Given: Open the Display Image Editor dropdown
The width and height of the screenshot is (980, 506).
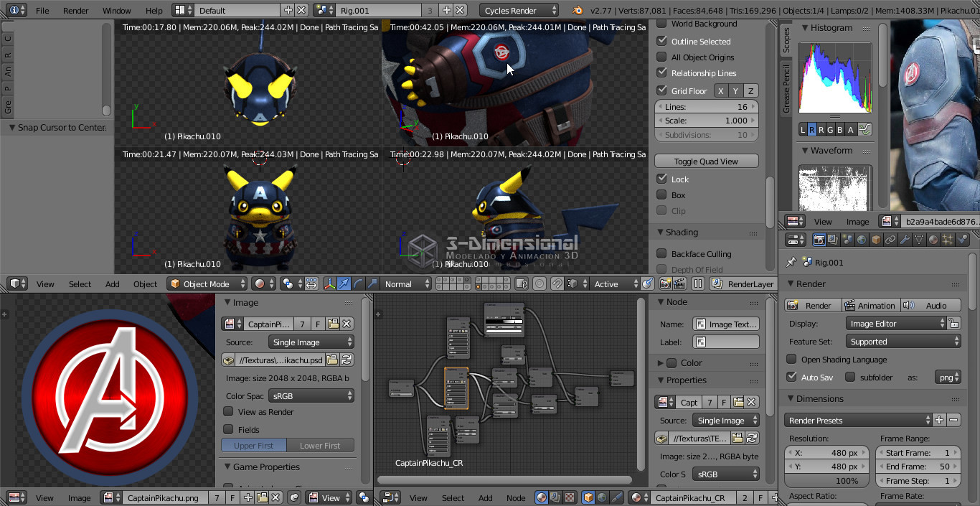Looking at the screenshot, I should (897, 324).
